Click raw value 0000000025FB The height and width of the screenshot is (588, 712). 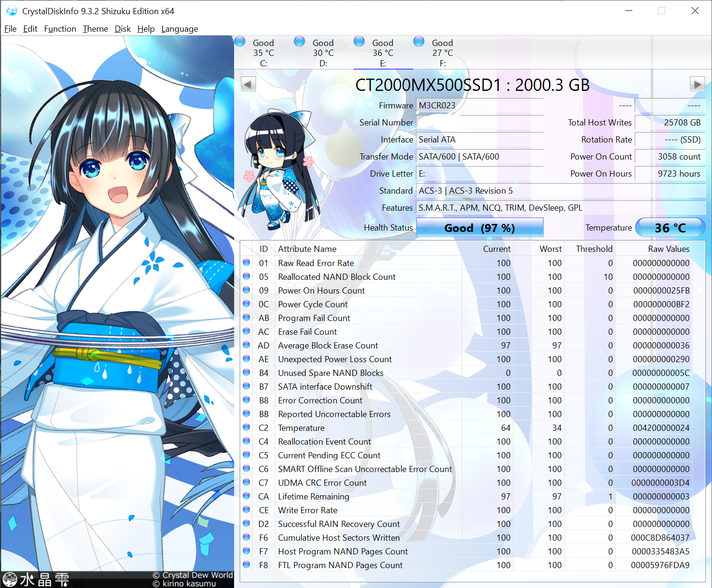(x=661, y=291)
